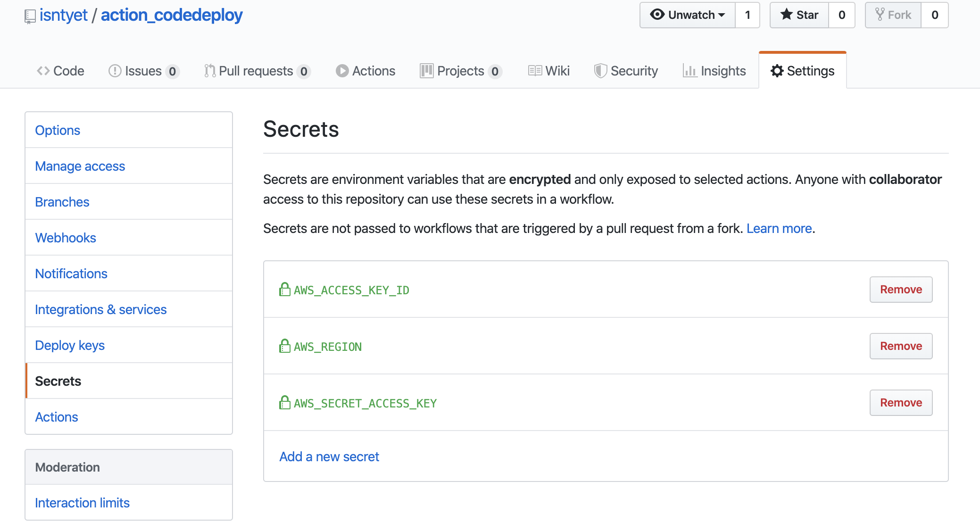Click the Fork button

893,15
